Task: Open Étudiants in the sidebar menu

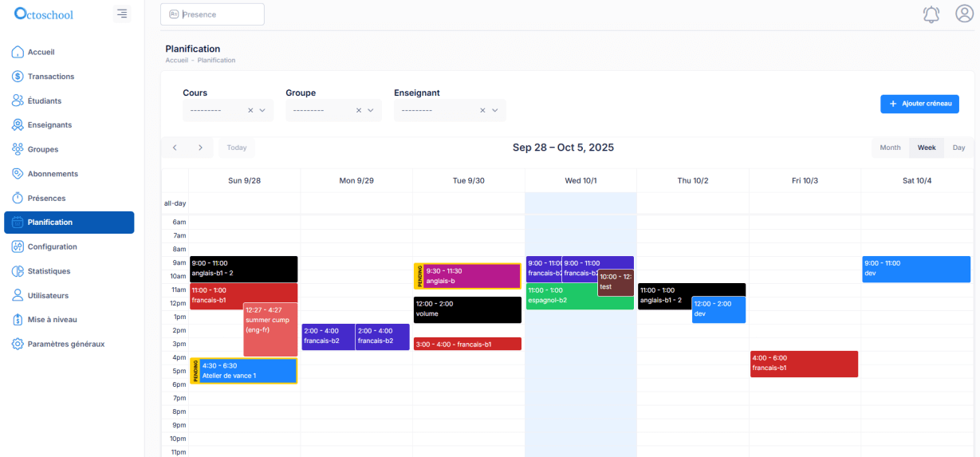Action: point(44,101)
